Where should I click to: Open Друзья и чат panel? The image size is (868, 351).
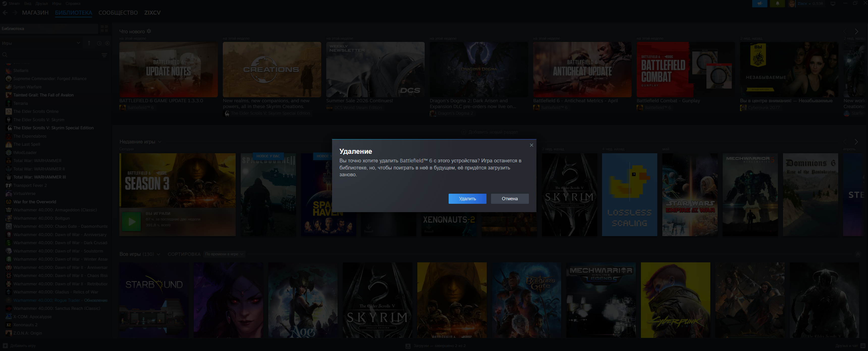850,346
